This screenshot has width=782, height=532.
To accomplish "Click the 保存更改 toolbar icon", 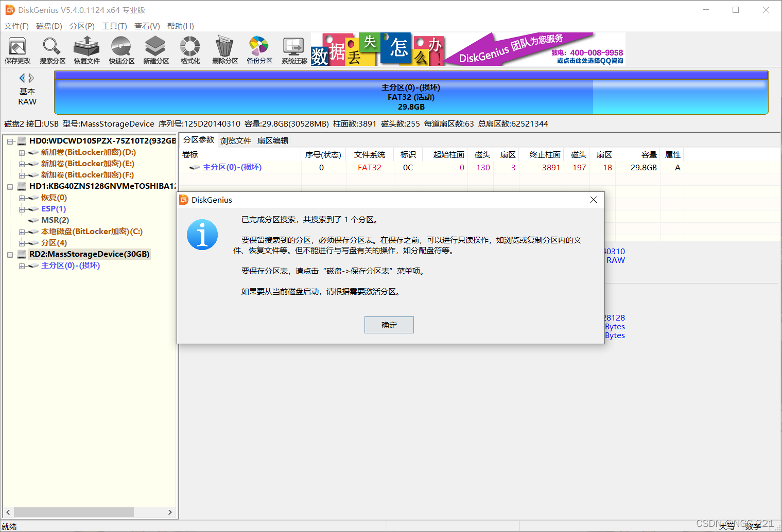I will pos(18,50).
